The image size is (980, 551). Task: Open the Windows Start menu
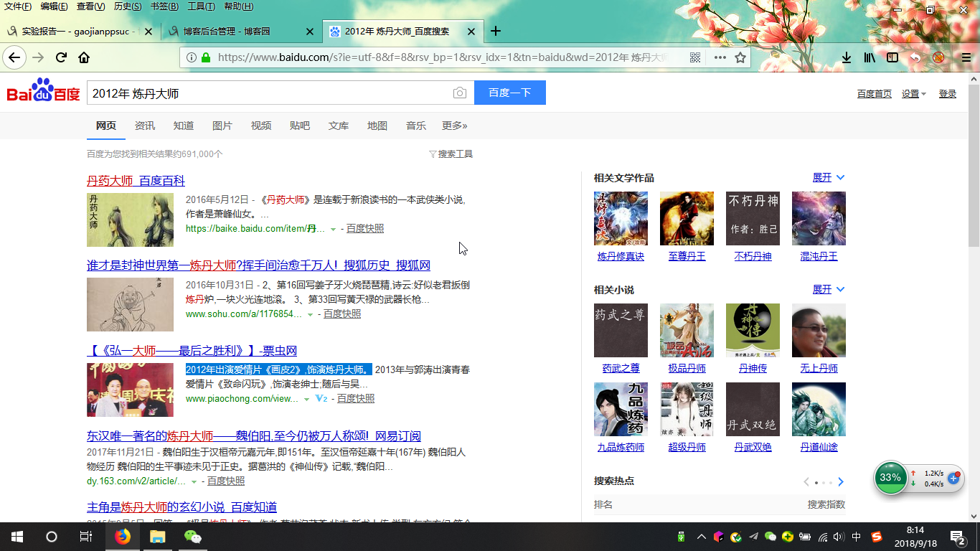(x=17, y=537)
